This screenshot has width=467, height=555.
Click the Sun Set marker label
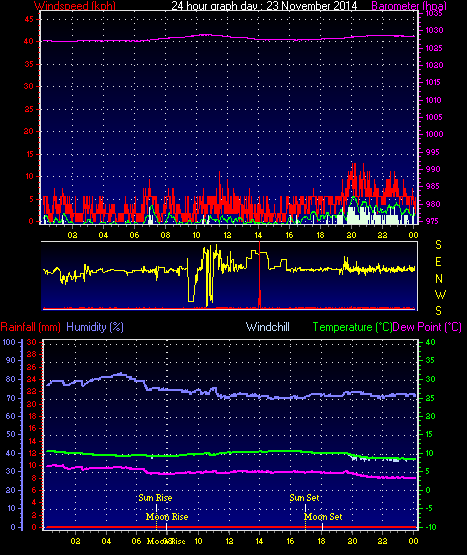click(x=304, y=498)
